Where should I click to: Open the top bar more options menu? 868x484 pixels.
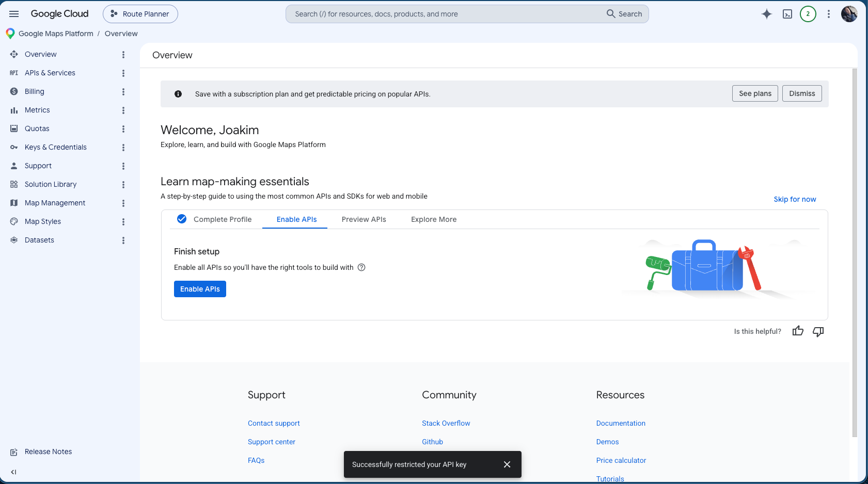click(x=829, y=14)
